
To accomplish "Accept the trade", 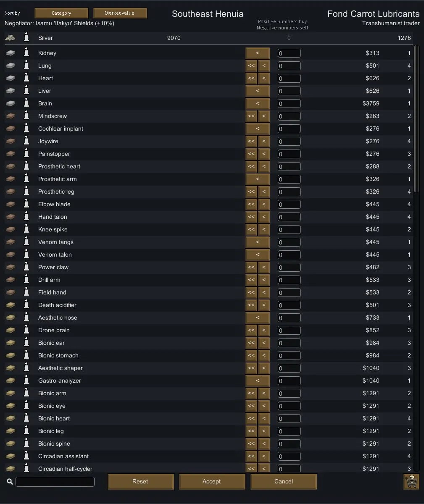I will tap(212, 481).
